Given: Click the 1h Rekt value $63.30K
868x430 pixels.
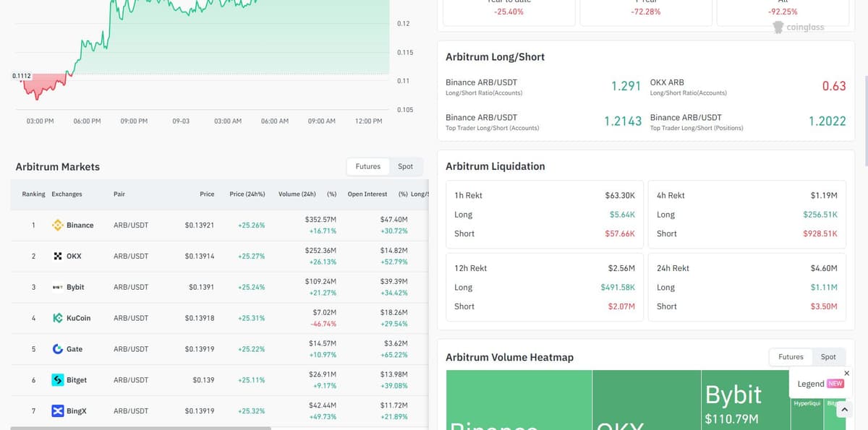Looking at the screenshot, I should click(x=620, y=196).
